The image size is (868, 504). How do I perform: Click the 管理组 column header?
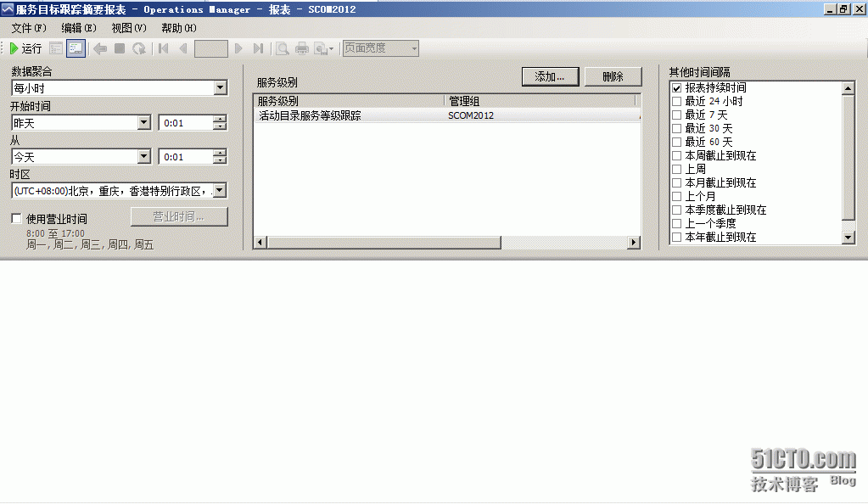click(541, 101)
